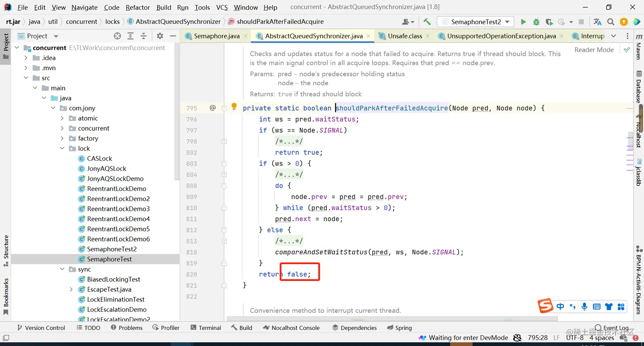Viewport: 644px width, 346px height.
Task: Expand the EscapeTest.java node arrow
Action: pyautogui.click(x=71, y=289)
